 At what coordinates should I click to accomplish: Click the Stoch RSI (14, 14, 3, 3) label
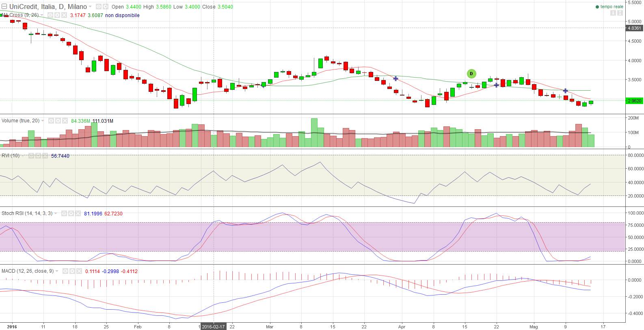(x=27, y=213)
